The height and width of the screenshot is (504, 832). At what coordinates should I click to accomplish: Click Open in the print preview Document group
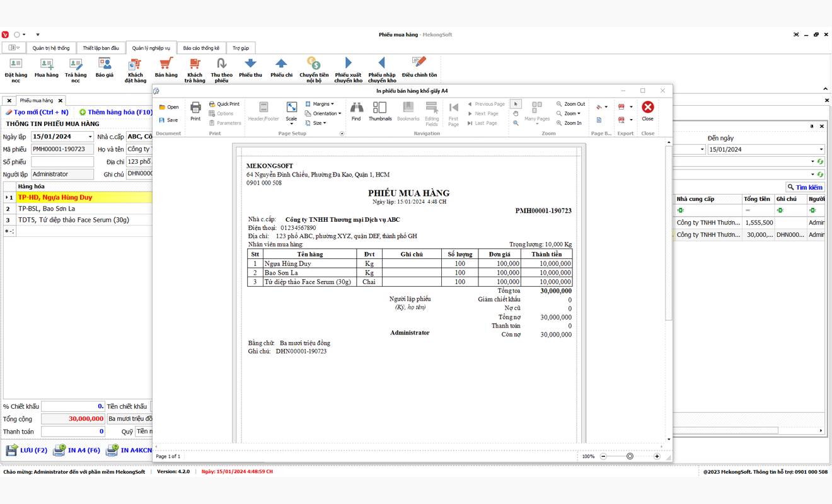[x=168, y=107]
